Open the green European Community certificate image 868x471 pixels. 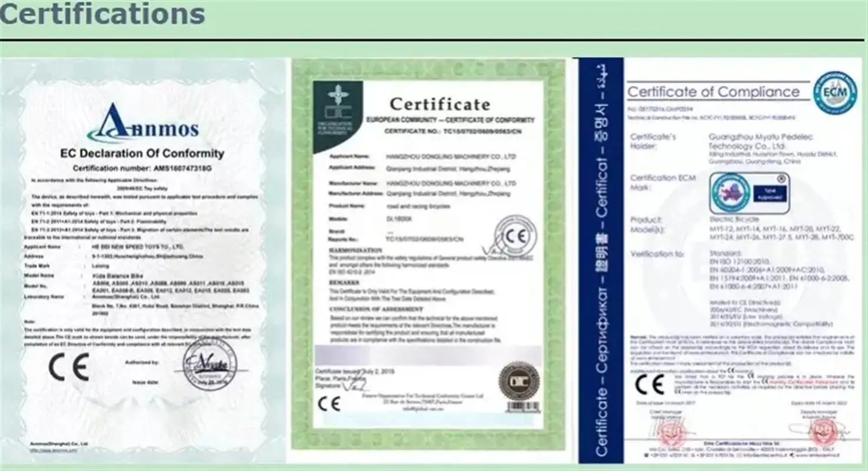pos(428,254)
